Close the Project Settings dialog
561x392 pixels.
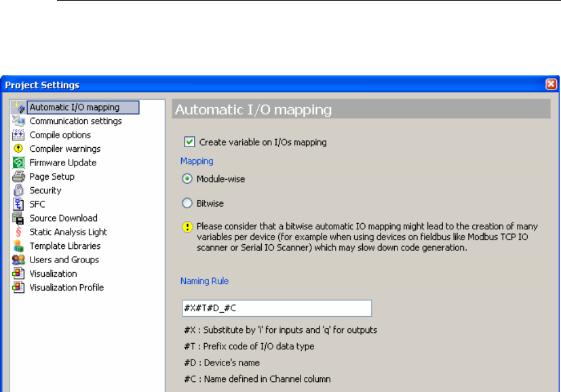pyautogui.click(x=551, y=84)
